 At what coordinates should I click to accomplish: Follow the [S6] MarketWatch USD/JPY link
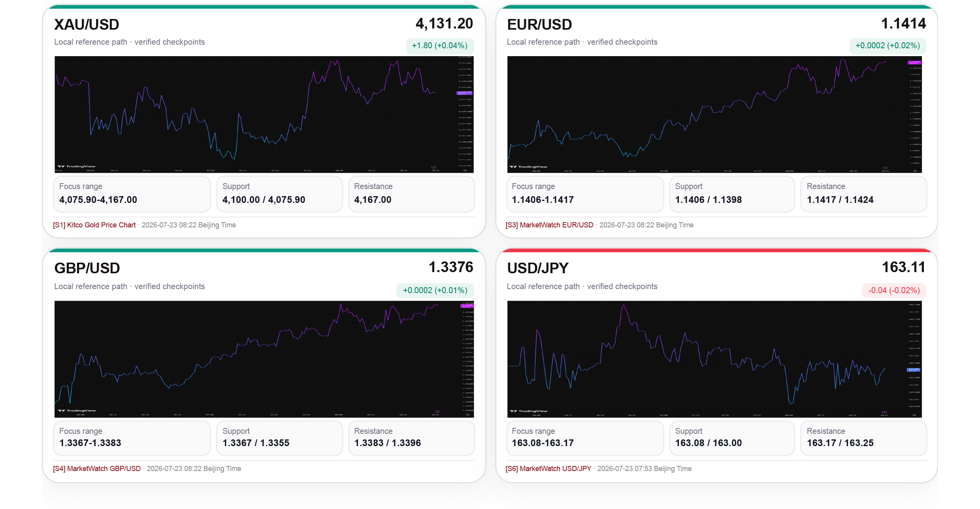548,469
